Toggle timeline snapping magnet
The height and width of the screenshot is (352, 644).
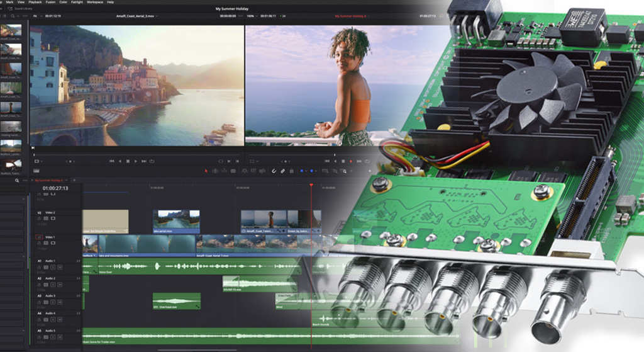[x=274, y=171]
